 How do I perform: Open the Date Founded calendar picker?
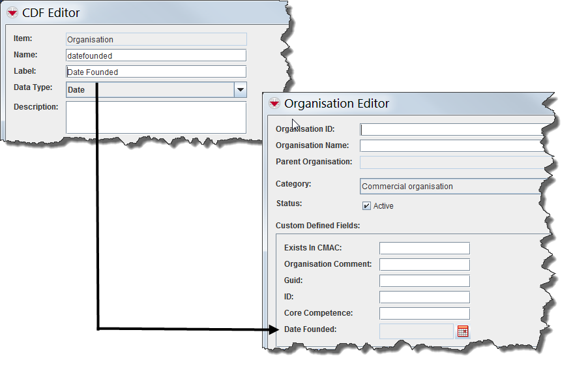[x=463, y=331]
